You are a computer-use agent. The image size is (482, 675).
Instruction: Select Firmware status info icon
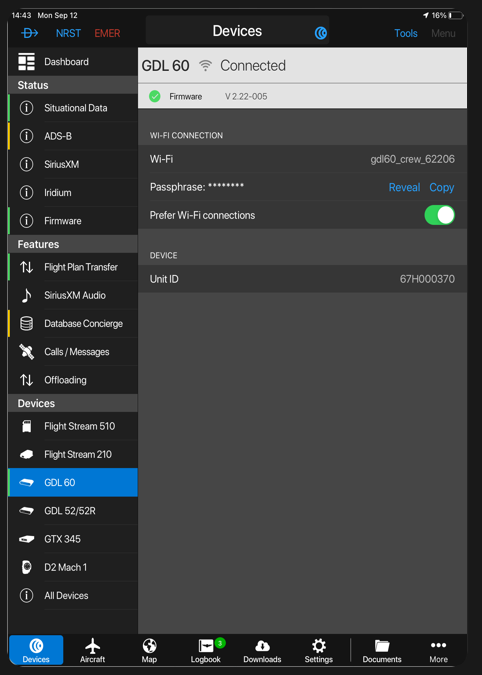click(x=27, y=221)
